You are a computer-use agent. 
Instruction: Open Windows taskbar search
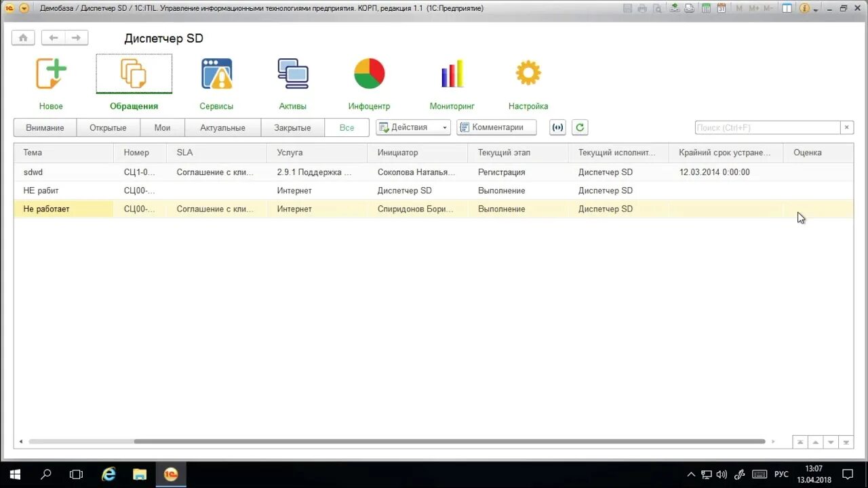(46, 474)
